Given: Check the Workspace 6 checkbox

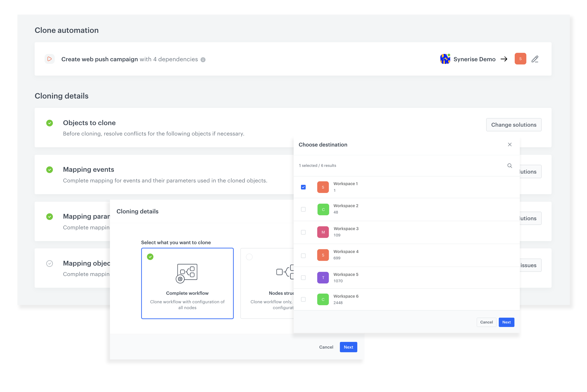Looking at the screenshot, I should click(303, 299).
